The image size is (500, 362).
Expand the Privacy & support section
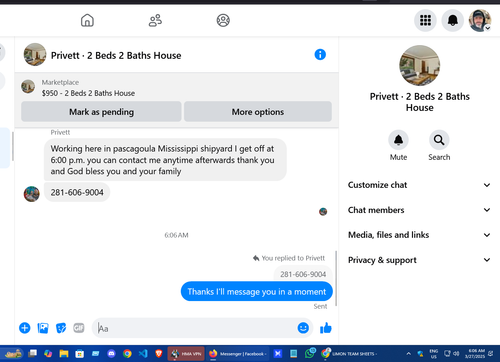pos(419,260)
